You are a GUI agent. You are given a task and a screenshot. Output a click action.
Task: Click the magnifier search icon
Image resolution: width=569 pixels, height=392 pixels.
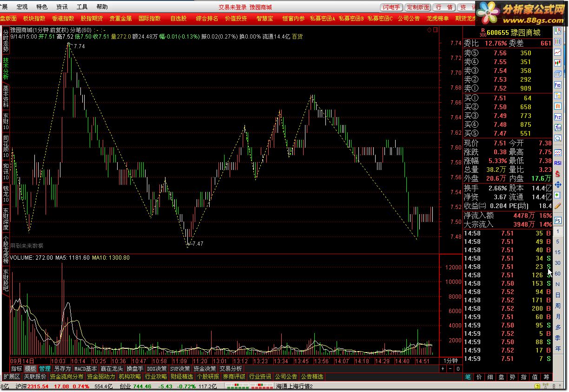pos(558,138)
